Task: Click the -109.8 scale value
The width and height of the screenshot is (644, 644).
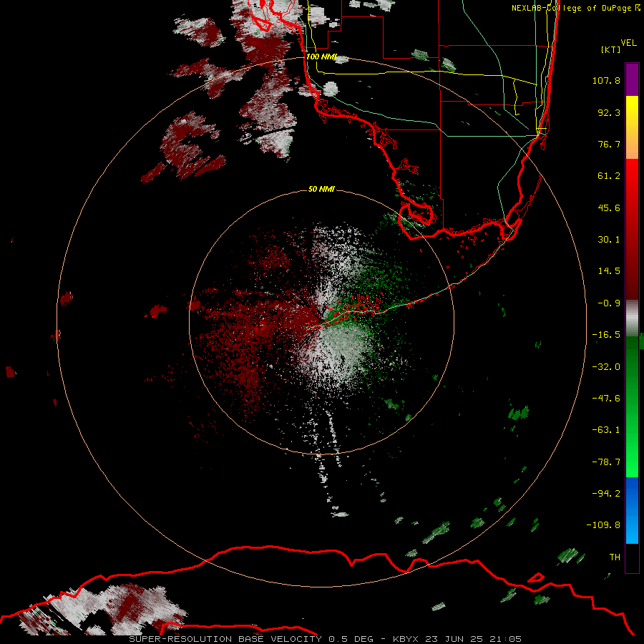Action: coord(603,525)
